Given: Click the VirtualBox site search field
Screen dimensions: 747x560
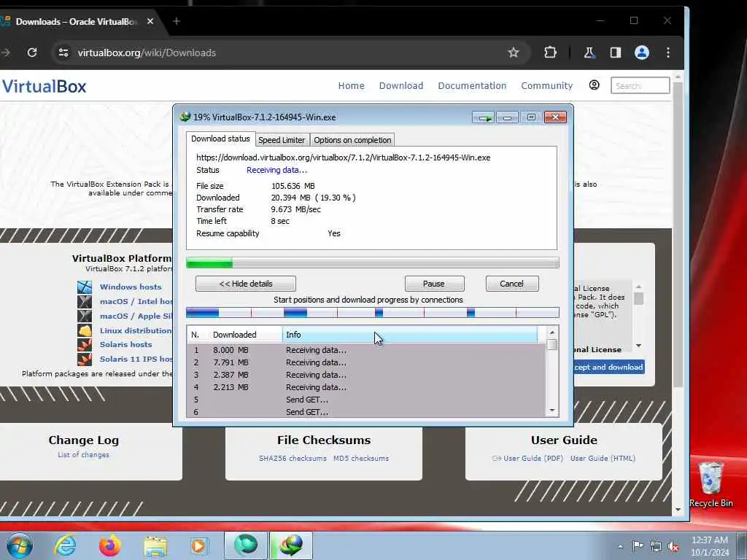Looking at the screenshot, I should tap(640, 86).
